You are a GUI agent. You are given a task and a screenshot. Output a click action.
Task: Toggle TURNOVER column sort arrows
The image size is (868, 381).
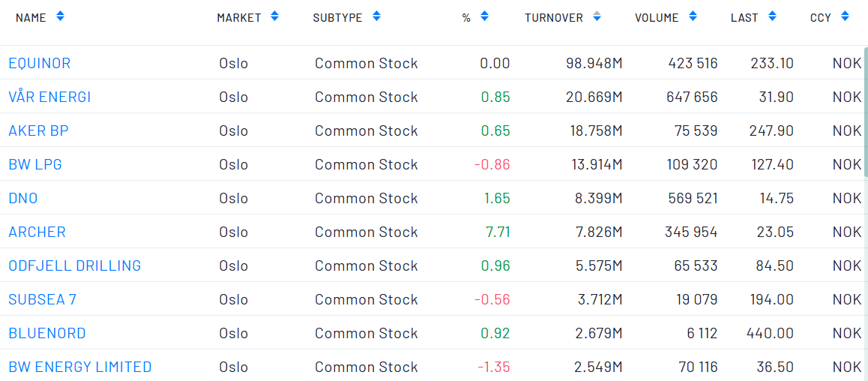597,16
